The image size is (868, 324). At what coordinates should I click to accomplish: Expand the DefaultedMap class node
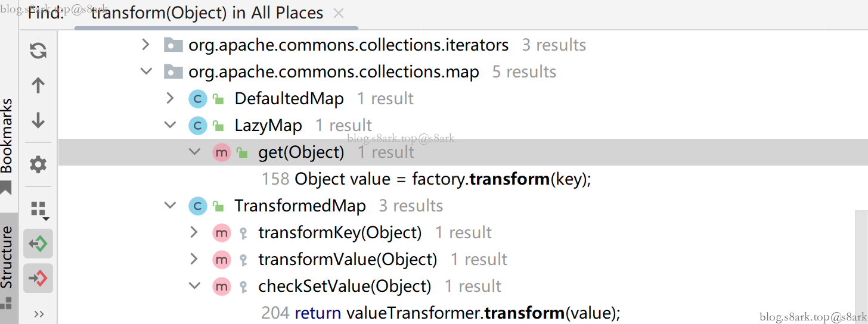tap(170, 98)
